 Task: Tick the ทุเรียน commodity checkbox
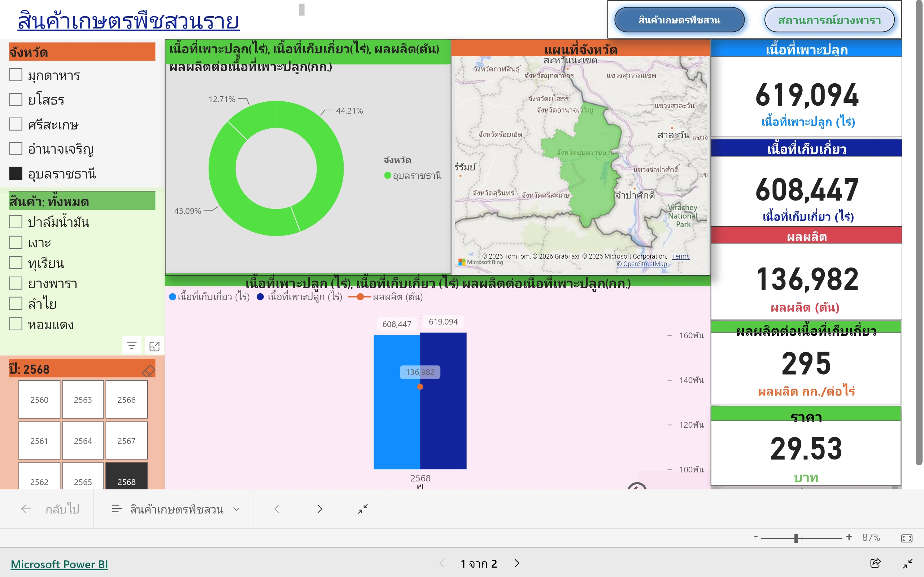[16, 263]
